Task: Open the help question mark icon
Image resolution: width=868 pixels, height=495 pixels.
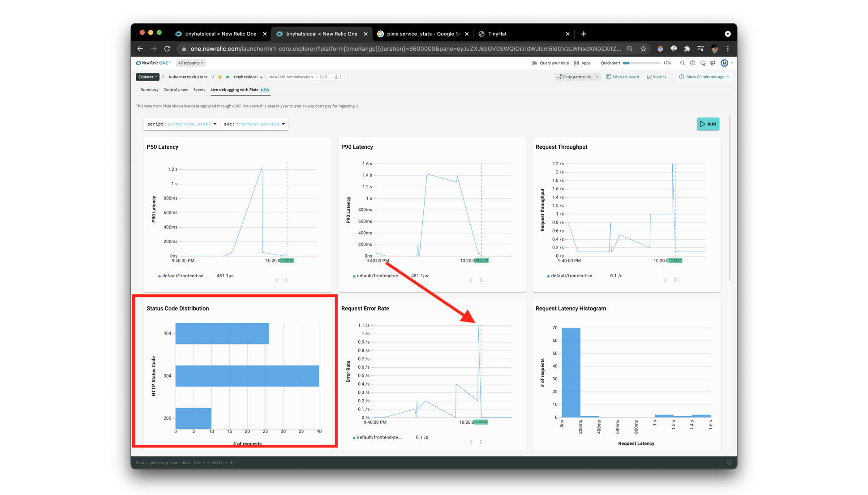Action: coord(692,63)
